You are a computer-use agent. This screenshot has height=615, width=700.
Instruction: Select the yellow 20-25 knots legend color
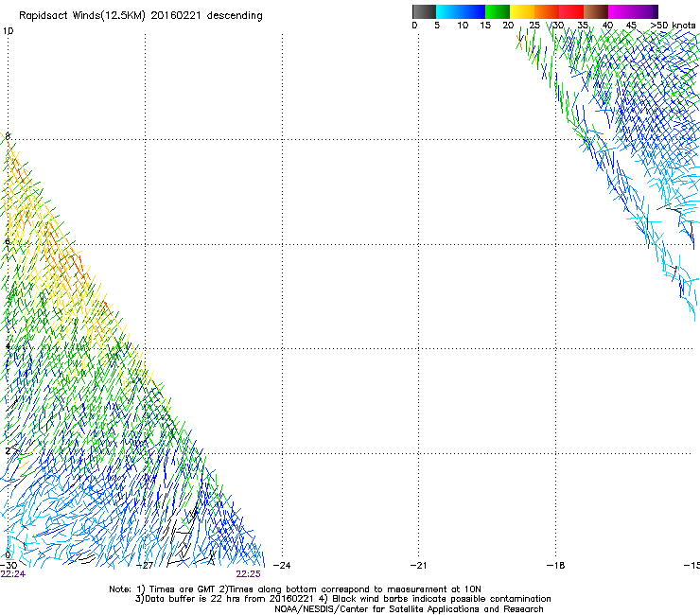coord(522,11)
